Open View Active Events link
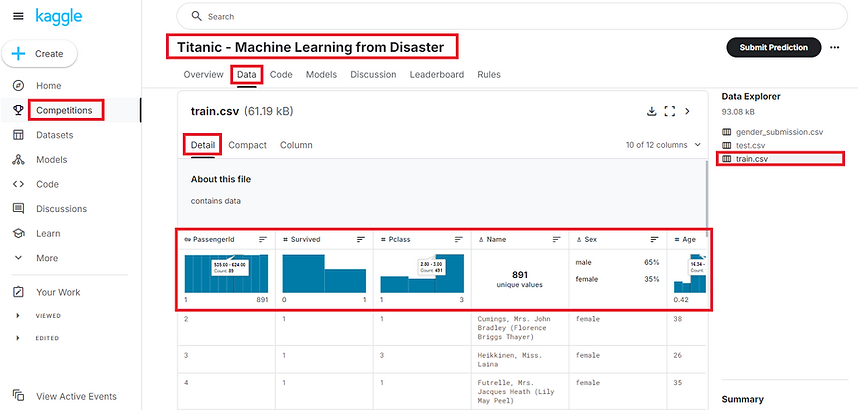 click(77, 396)
